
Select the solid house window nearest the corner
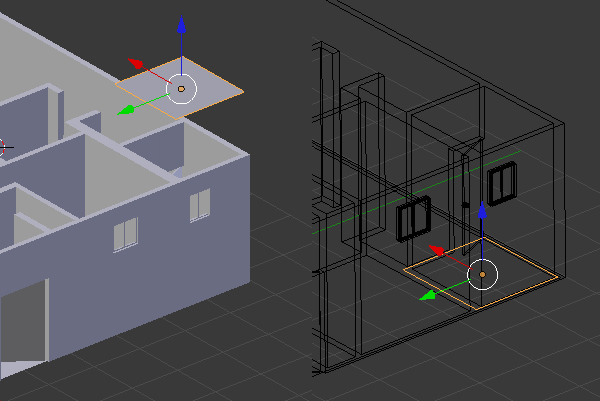(200, 205)
